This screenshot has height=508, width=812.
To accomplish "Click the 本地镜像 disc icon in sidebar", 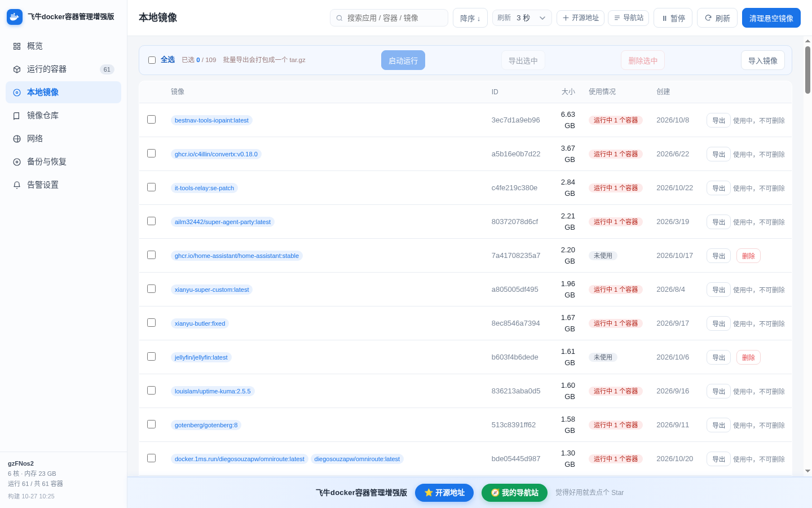I will click(17, 93).
